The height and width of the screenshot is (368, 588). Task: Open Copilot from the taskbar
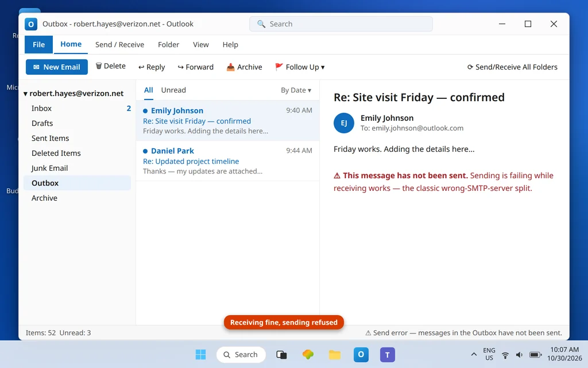(308, 354)
